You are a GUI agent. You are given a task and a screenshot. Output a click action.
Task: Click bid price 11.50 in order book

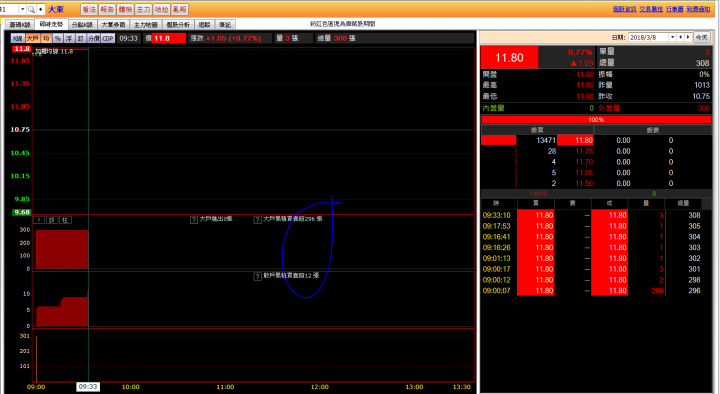pyautogui.click(x=584, y=183)
